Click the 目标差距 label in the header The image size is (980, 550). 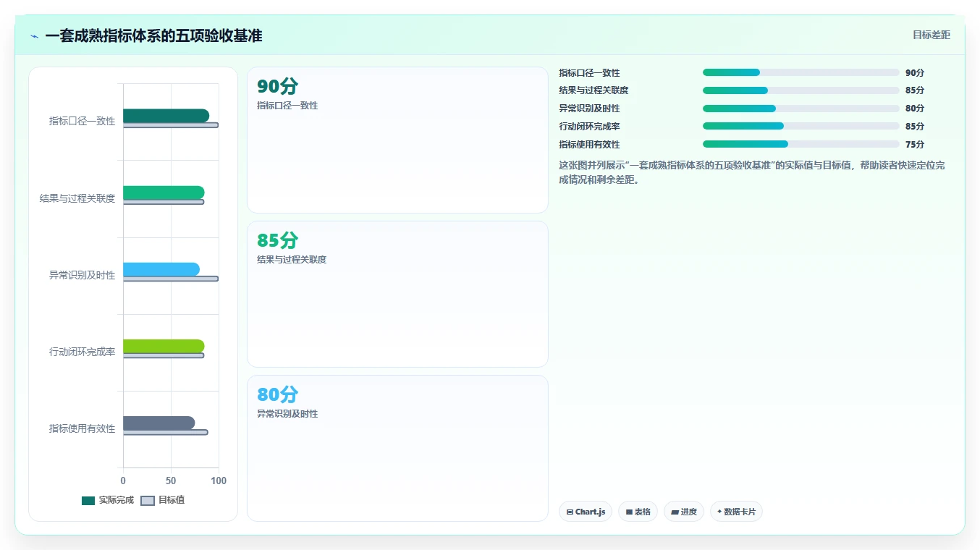(931, 35)
